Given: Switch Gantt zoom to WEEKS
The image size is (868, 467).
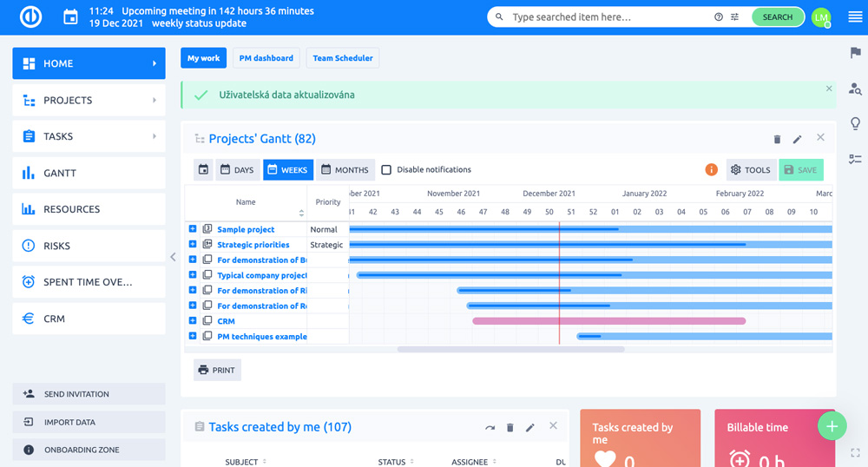Looking at the screenshot, I should tap(288, 170).
